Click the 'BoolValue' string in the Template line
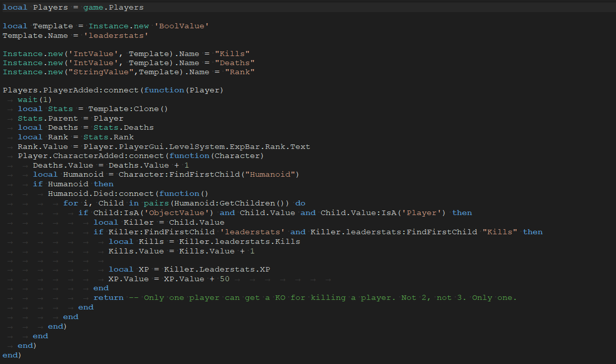 tap(182, 26)
